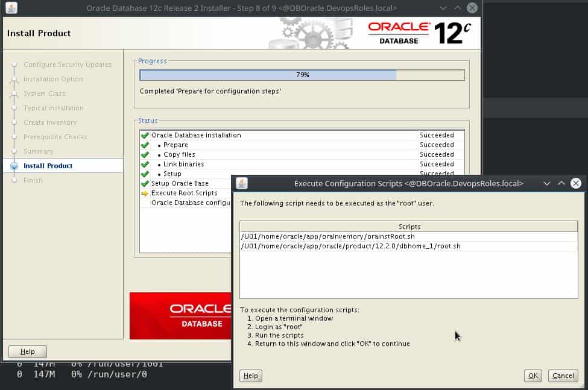
Task: Click the green check beside Oracle Database installation
Action: click(x=145, y=135)
